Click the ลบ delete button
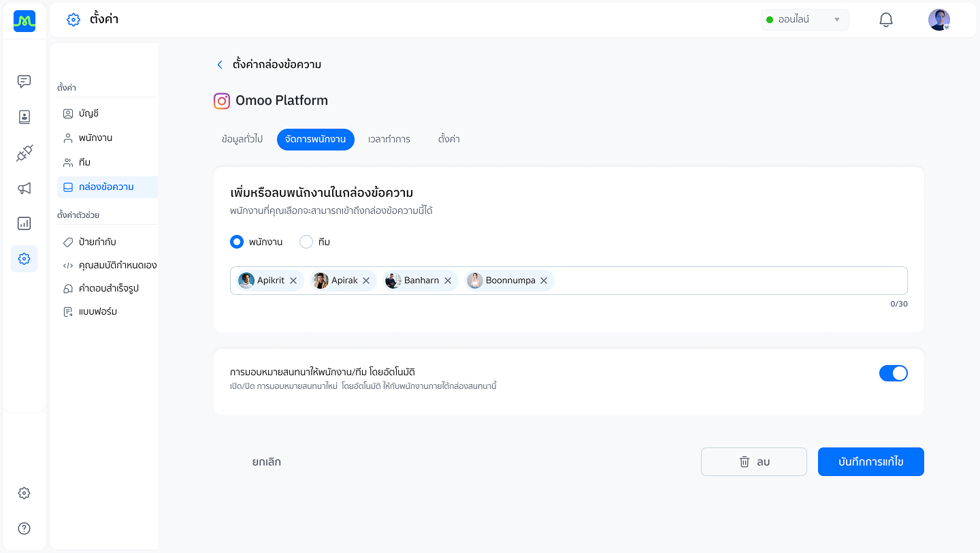The height and width of the screenshot is (553, 980). click(x=754, y=462)
